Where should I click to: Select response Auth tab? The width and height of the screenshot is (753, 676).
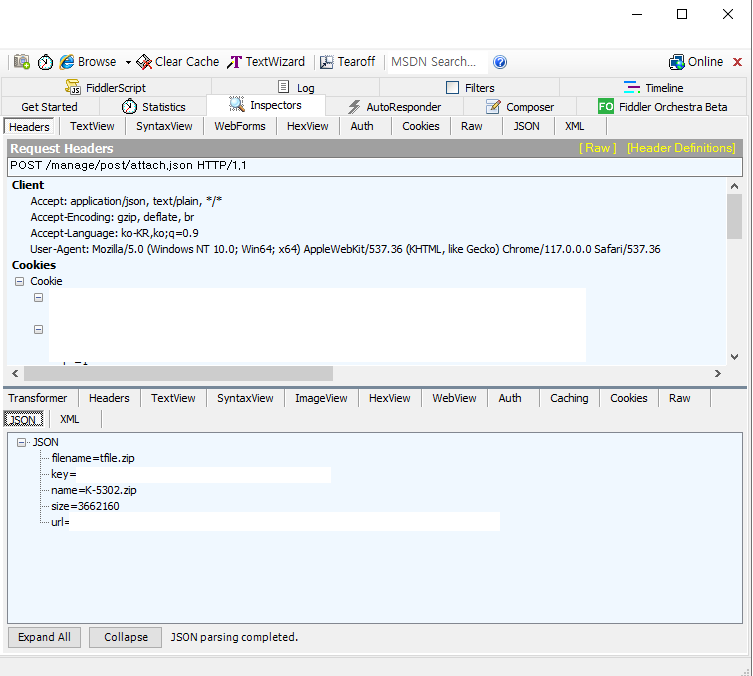point(510,398)
